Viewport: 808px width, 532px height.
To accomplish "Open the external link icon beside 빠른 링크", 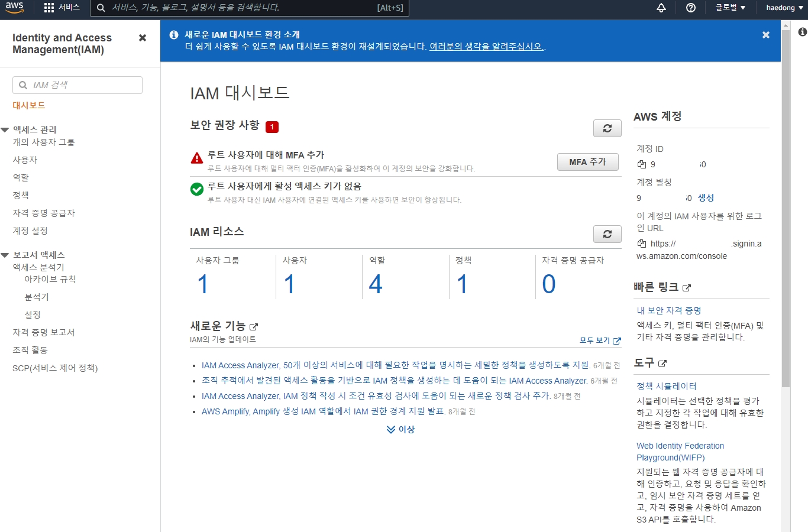I will point(687,288).
